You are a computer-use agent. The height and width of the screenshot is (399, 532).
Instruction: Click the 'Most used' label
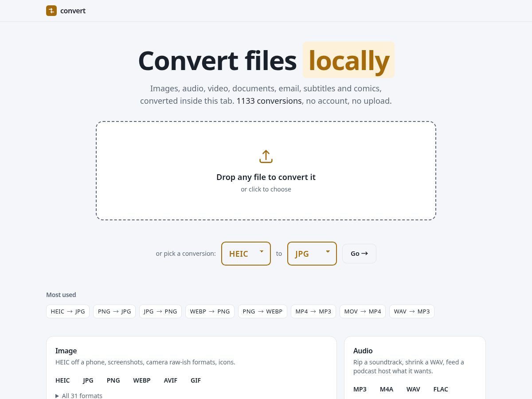click(61, 295)
